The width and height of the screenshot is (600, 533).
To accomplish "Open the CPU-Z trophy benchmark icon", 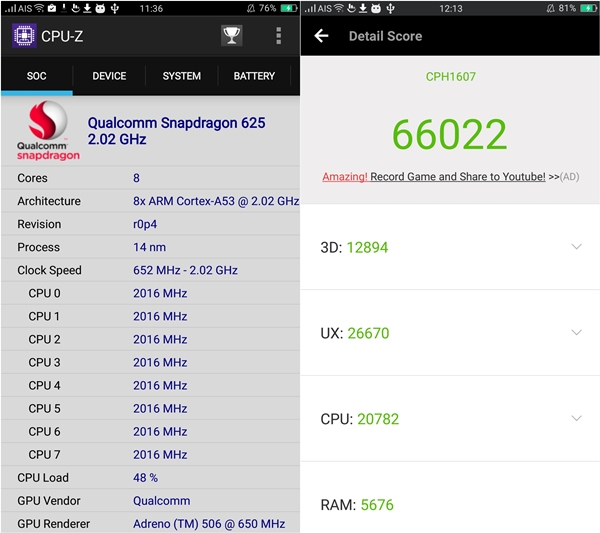I will (232, 36).
